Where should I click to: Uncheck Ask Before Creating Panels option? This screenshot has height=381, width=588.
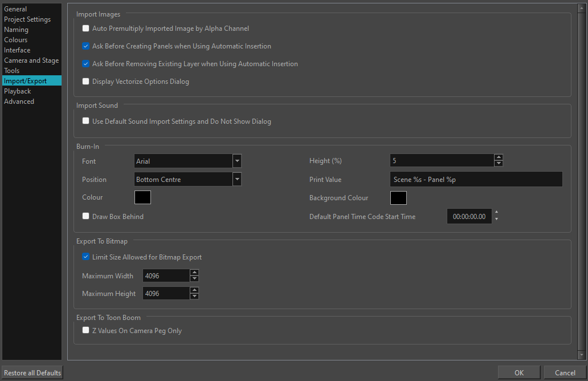click(86, 46)
